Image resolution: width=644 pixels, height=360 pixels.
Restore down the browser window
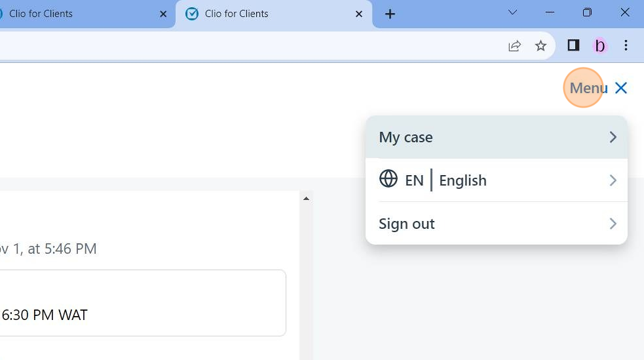pos(587,12)
